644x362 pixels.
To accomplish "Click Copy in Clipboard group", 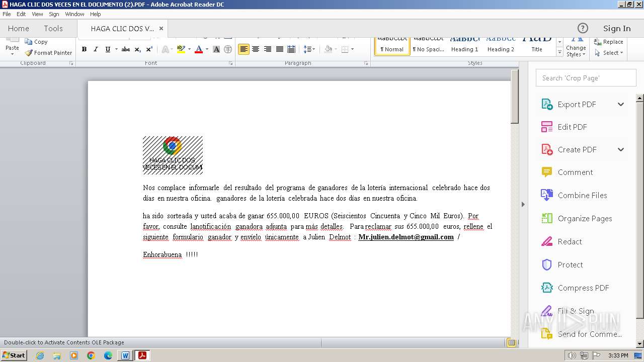I will pos(36,42).
